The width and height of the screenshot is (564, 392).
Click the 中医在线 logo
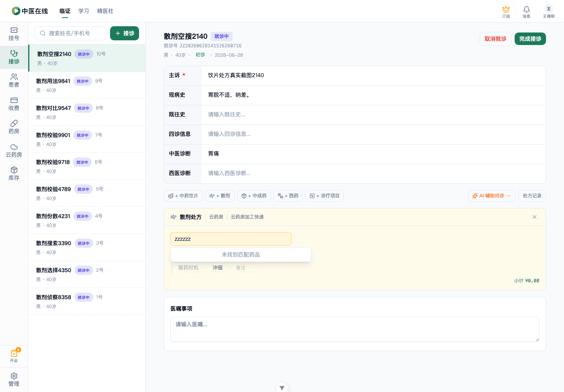[x=30, y=11]
